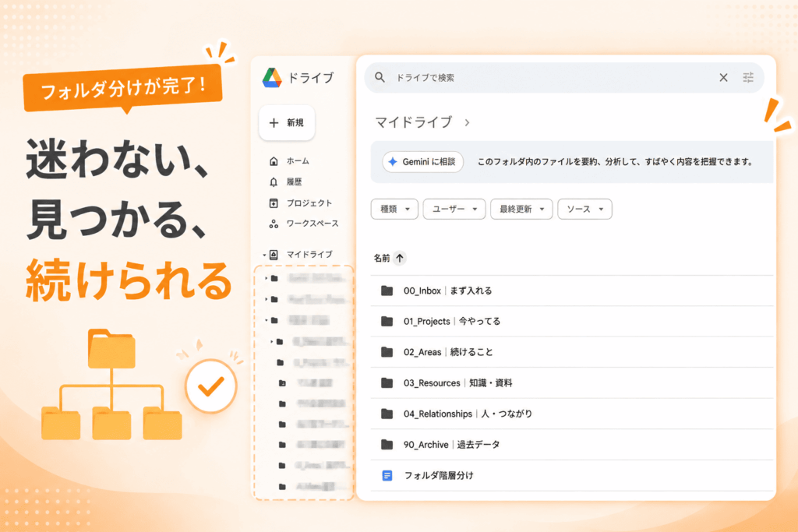The height and width of the screenshot is (532, 798).
Task: Click the Gemini に相談 button
Action: coord(423,162)
